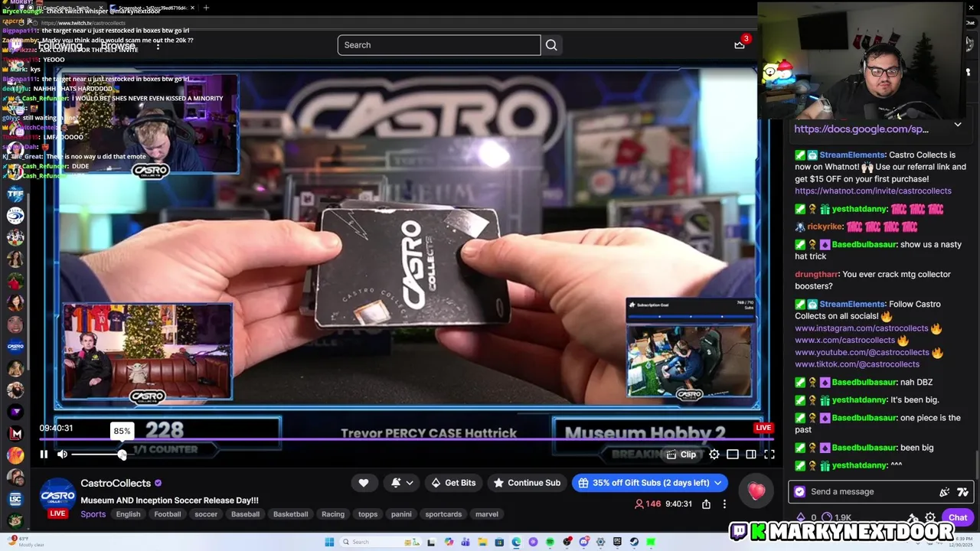Select the English tag
Image resolution: width=980 pixels, height=551 pixels.
coord(128,514)
